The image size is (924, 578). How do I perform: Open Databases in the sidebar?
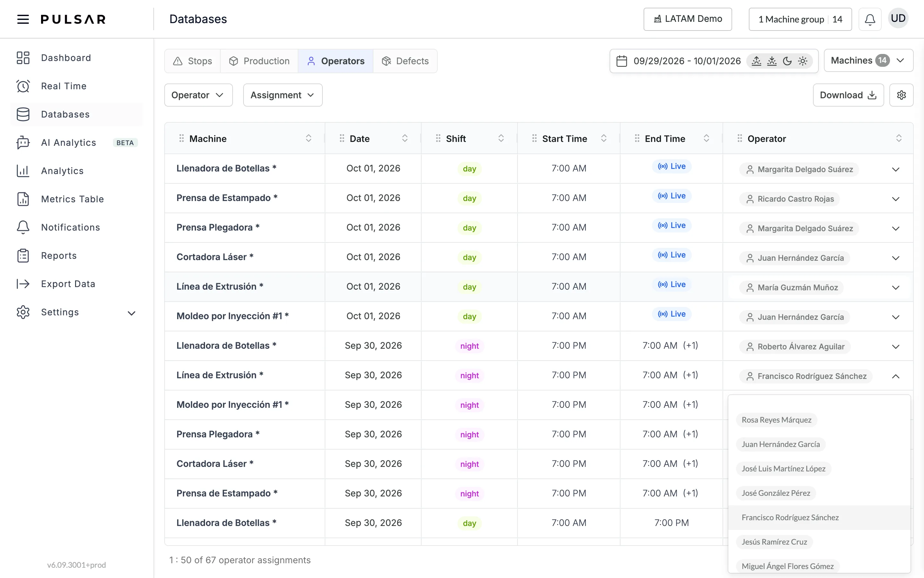76,114
